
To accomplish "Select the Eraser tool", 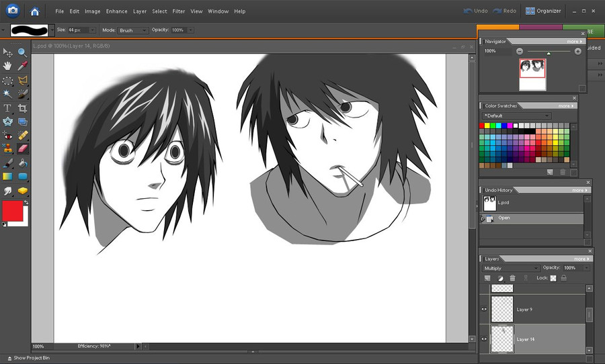I will tap(22, 149).
